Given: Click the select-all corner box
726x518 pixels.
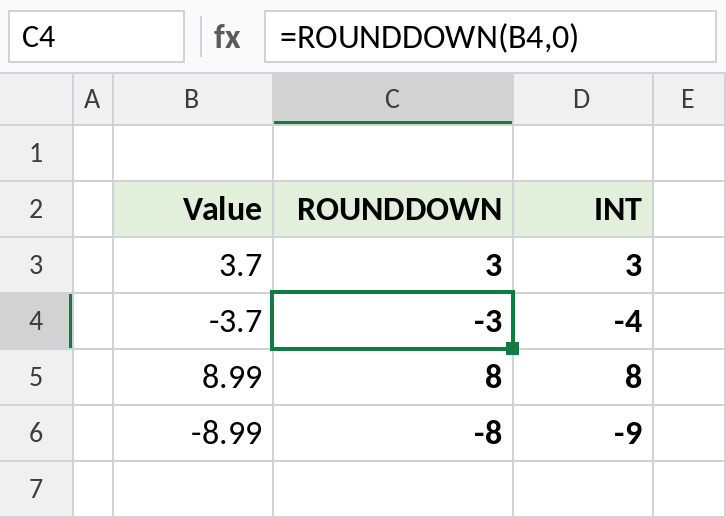Looking at the screenshot, I should 36,99.
